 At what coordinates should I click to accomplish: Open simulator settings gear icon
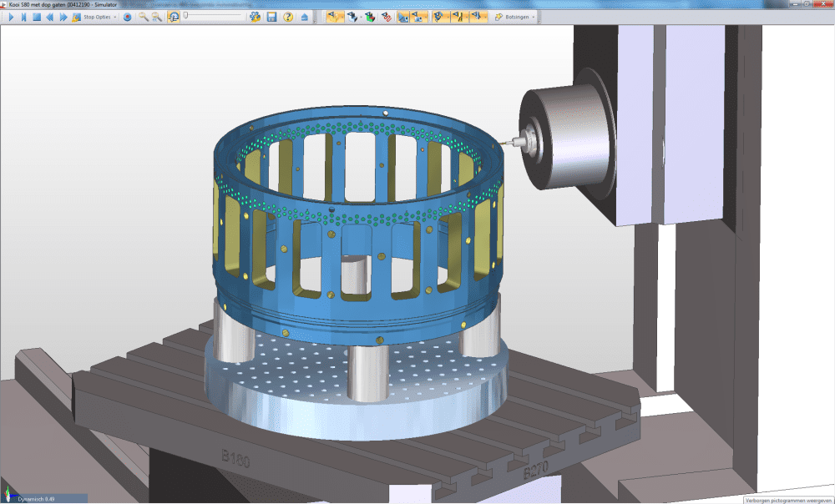pyautogui.click(x=255, y=17)
